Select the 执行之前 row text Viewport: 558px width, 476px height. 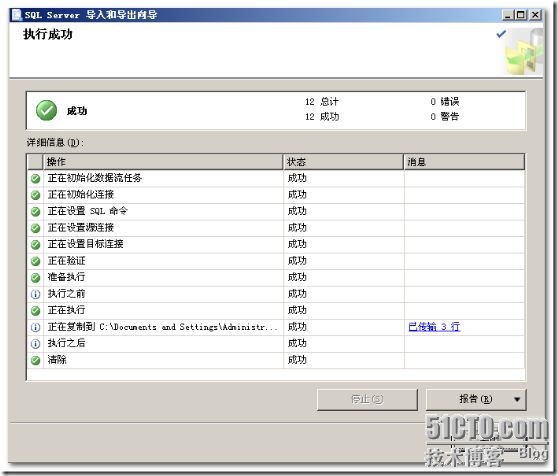point(67,293)
